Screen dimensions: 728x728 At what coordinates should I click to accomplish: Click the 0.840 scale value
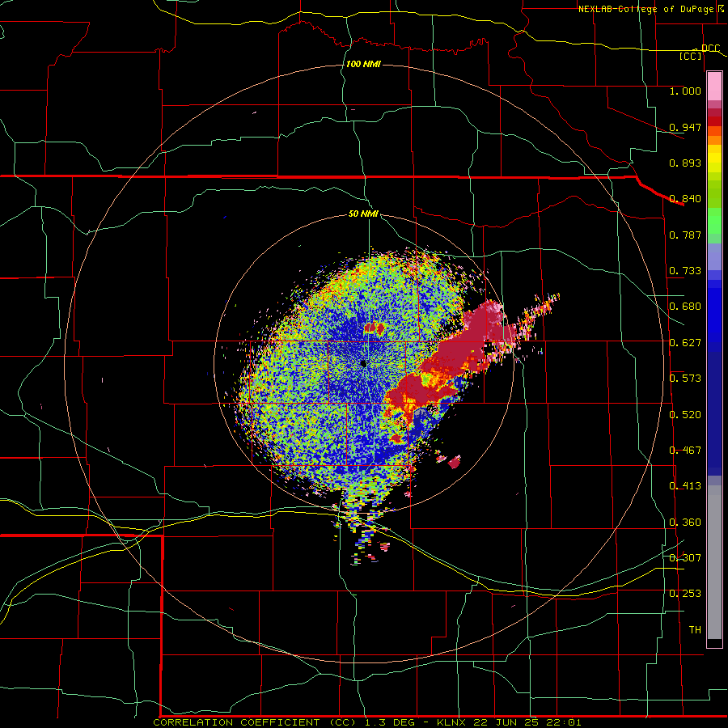pos(685,199)
